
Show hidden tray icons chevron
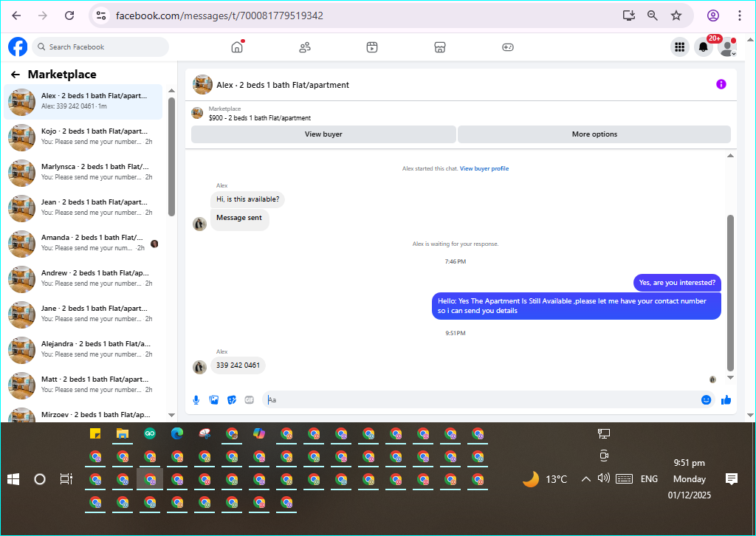coord(585,479)
